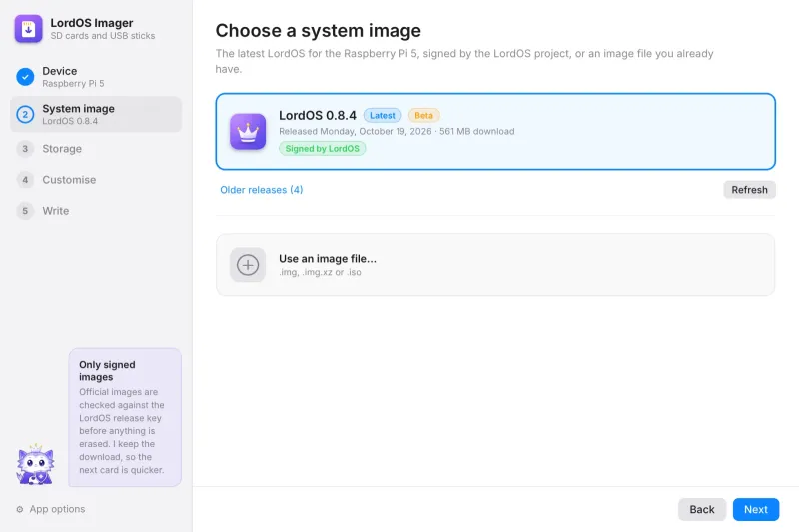Refresh the release list

tap(749, 190)
